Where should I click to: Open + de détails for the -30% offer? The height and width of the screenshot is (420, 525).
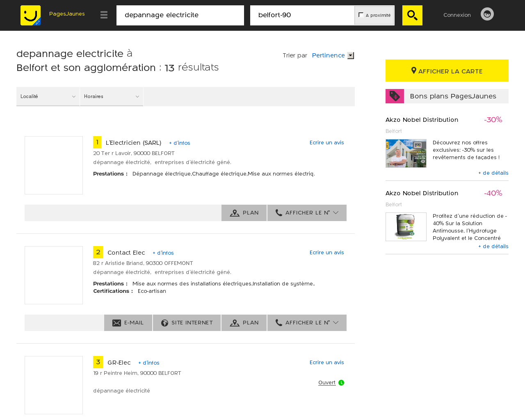(x=493, y=173)
